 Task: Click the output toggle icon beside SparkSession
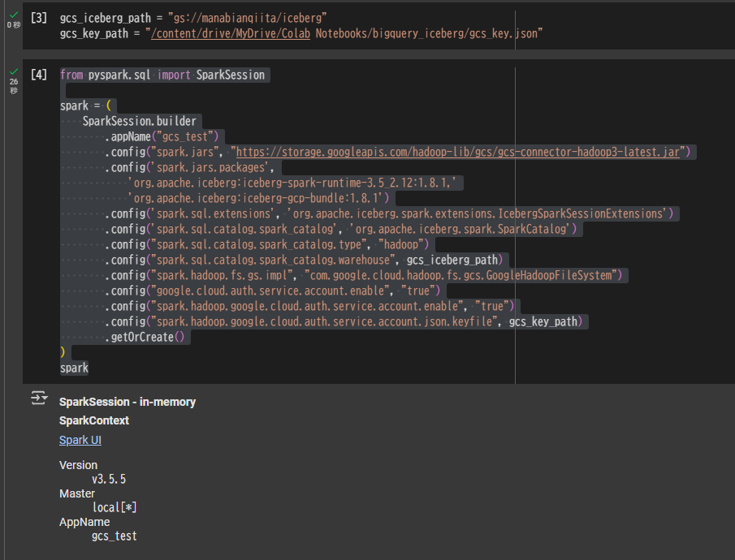(x=39, y=398)
